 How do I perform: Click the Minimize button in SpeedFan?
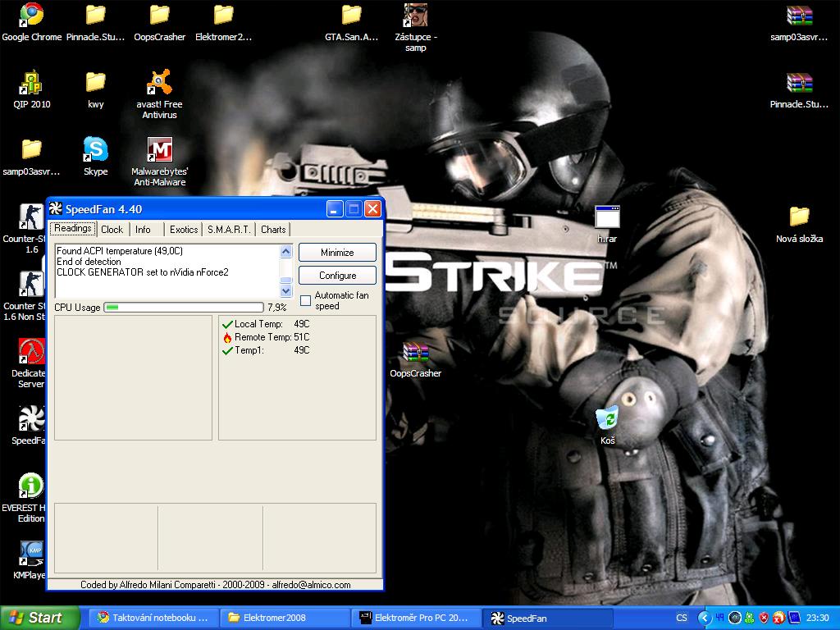coord(337,253)
